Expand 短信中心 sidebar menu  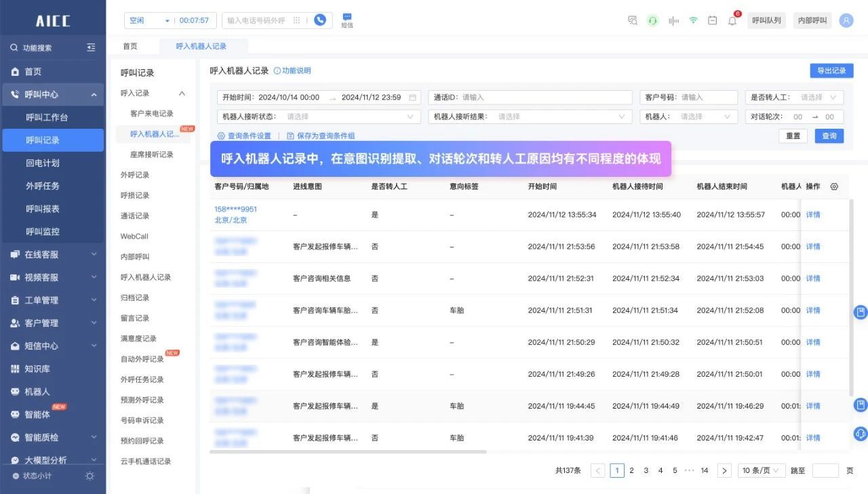coord(53,346)
